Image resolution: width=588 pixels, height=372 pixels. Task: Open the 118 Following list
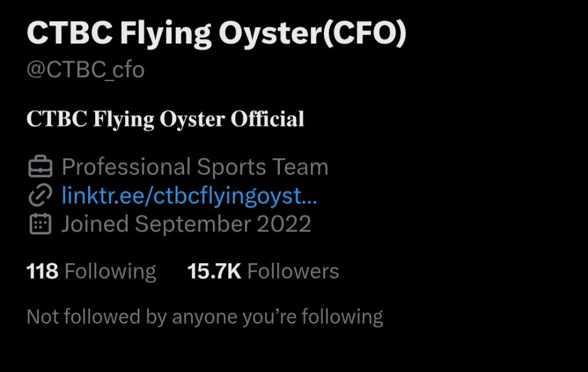click(x=91, y=272)
